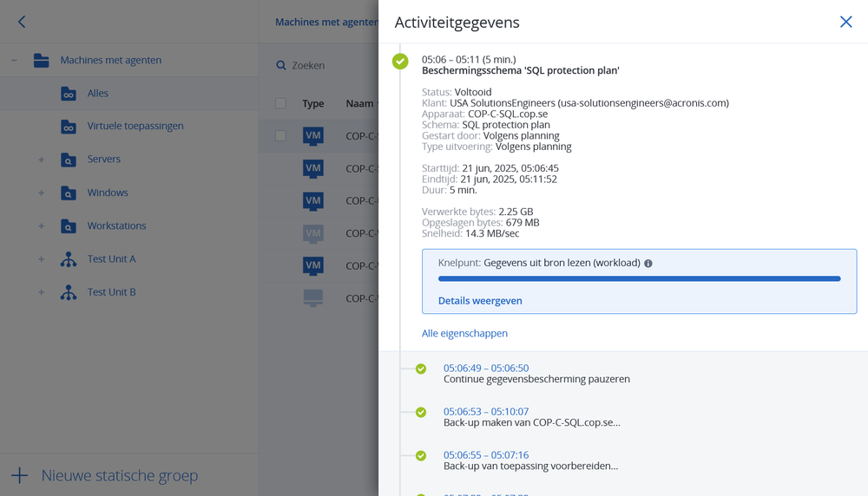
Task: Click the Type column header
Action: [312, 103]
